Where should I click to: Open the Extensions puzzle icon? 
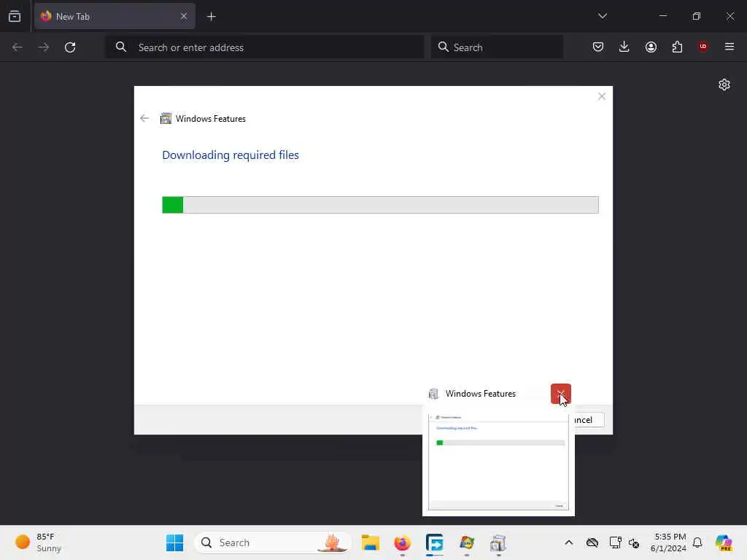[x=677, y=47]
